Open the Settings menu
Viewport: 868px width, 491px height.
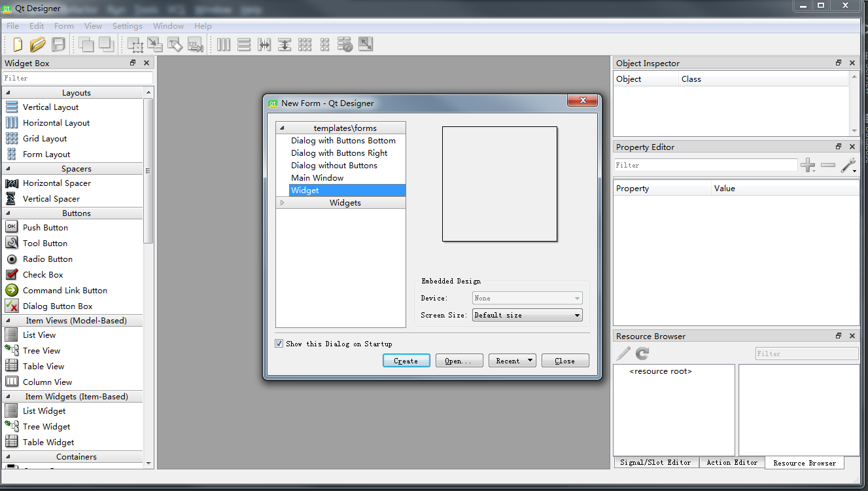128,26
